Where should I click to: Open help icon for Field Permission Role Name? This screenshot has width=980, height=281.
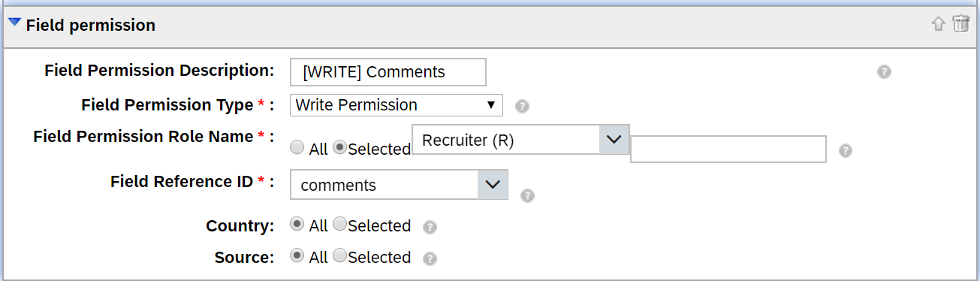(x=845, y=150)
